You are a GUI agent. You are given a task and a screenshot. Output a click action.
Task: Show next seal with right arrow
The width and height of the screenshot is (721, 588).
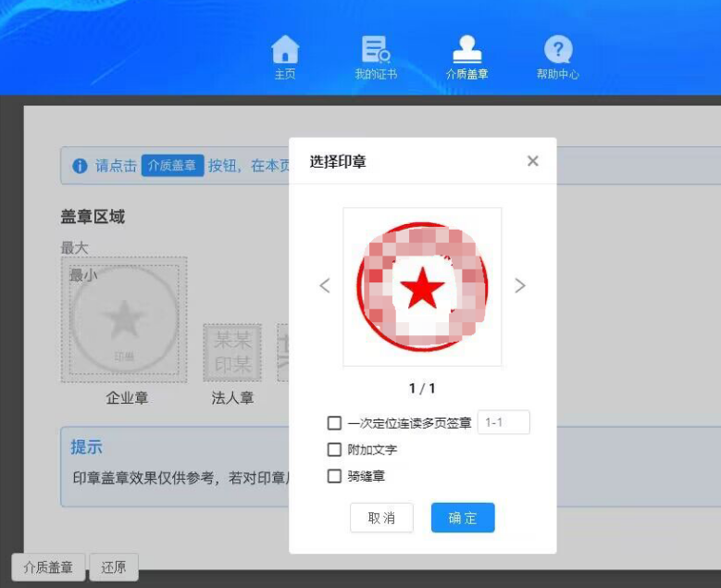pyautogui.click(x=520, y=285)
